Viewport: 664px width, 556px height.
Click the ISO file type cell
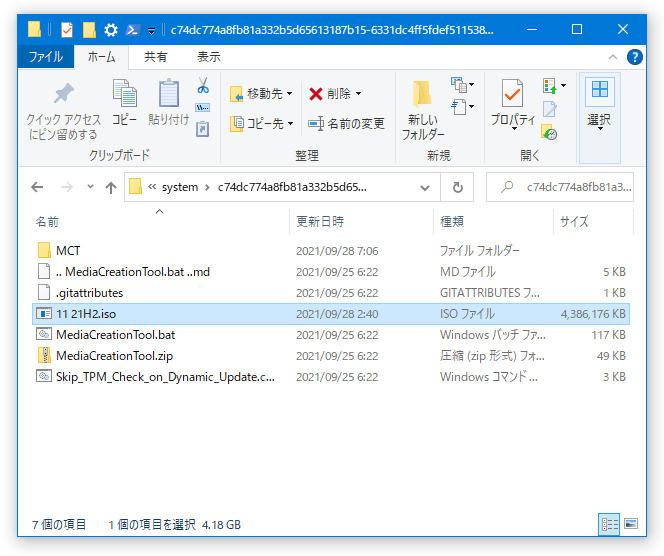pyautogui.click(x=467, y=314)
